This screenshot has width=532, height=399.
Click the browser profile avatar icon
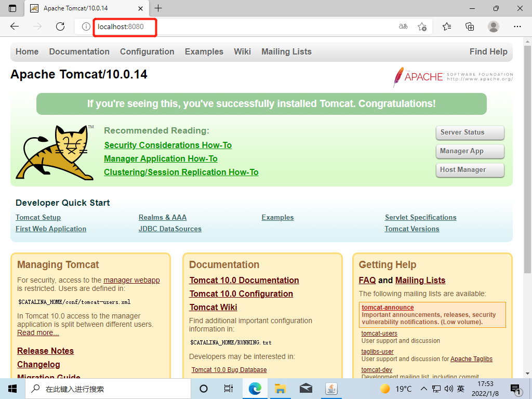click(493, 26)
